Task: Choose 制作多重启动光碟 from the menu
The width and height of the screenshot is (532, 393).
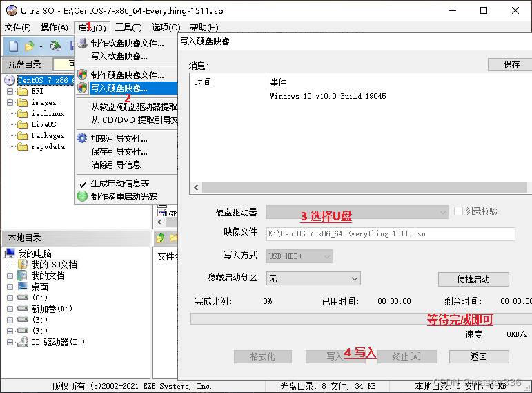Action: (x=124, y=197)
